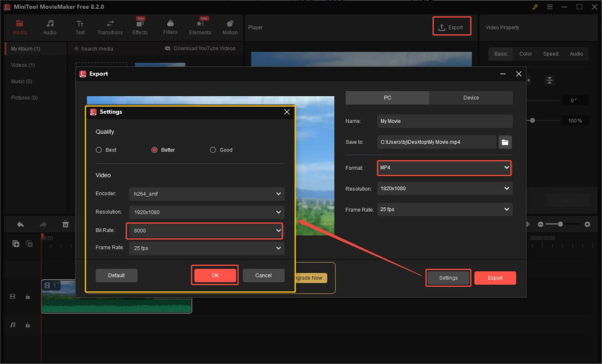
Task: Click OK in the Settings dialog
Action: (x=215, y=275)
